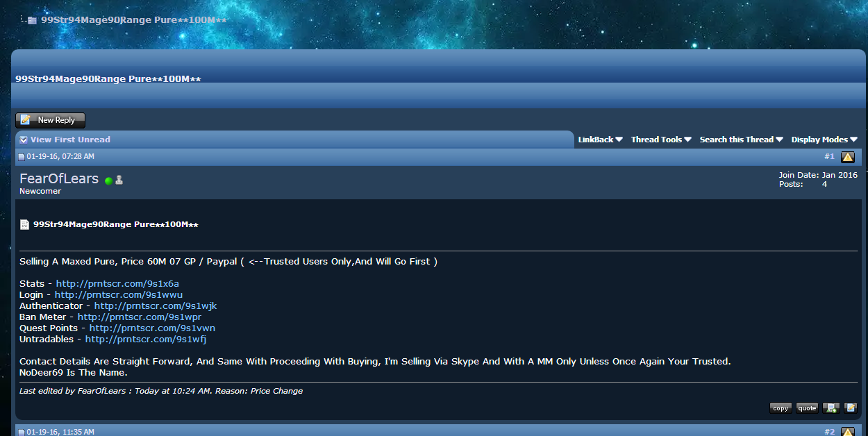
Task: Click the multi-quote icon on the first post
Action: pyautogui.click(x=831, y=408)
